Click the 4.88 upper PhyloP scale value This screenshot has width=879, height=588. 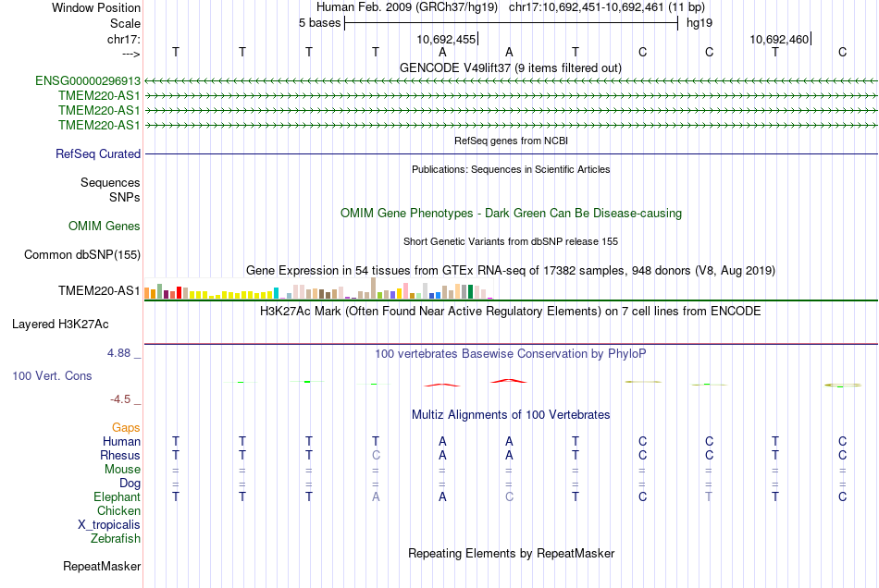tap(118, 353)
